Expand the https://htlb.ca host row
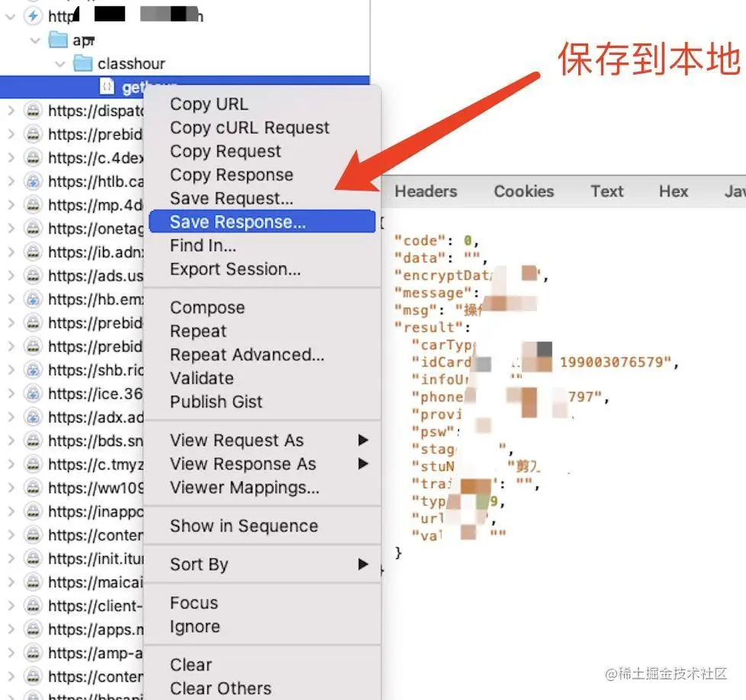Image resolution: width=746 pixels, height=700 pixels. tap(11, 181)
